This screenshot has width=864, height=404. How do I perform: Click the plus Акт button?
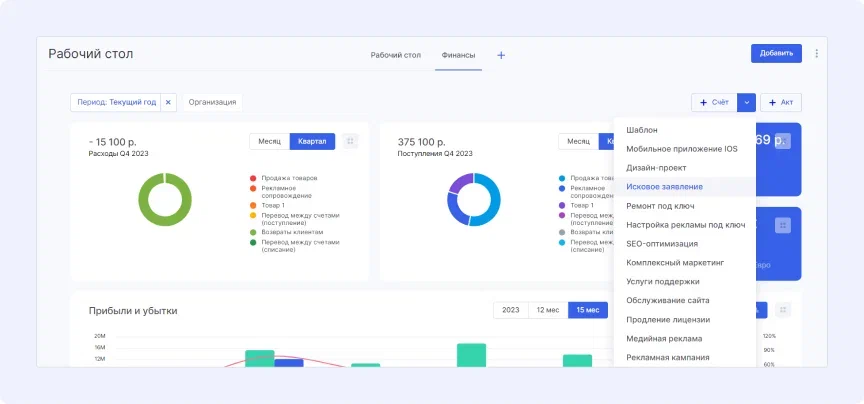click(780, 102)
